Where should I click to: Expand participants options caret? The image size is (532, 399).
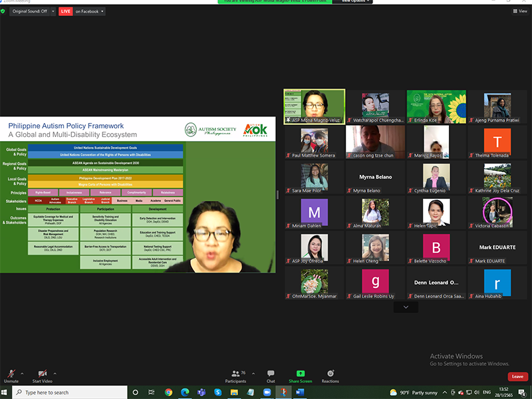pos(253,374)
